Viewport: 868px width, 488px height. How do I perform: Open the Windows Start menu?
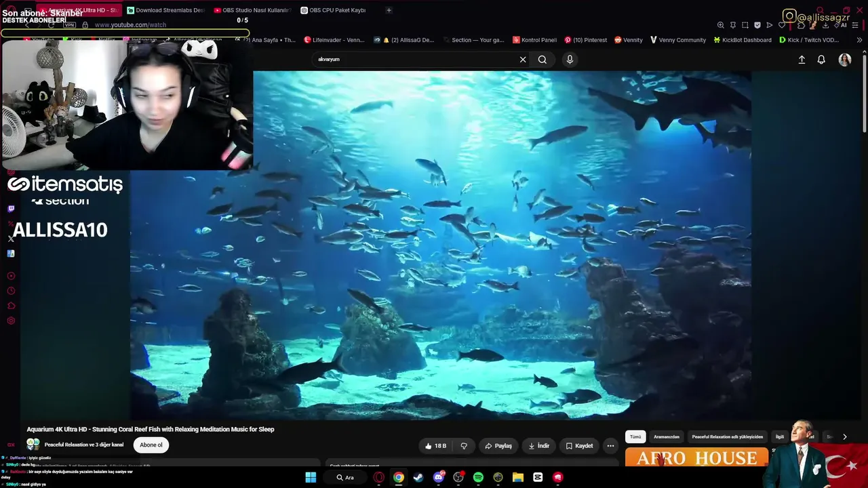(x=311, y=477)
